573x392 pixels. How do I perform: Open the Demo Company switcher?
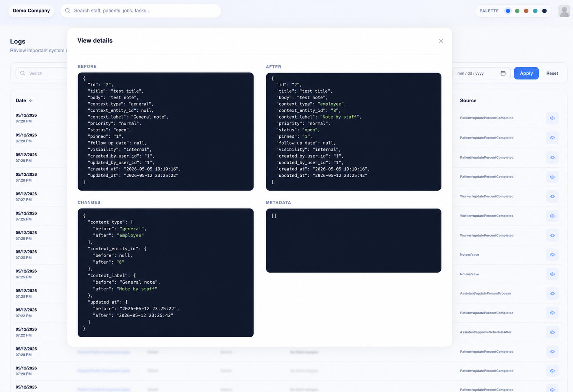(31, 11)
